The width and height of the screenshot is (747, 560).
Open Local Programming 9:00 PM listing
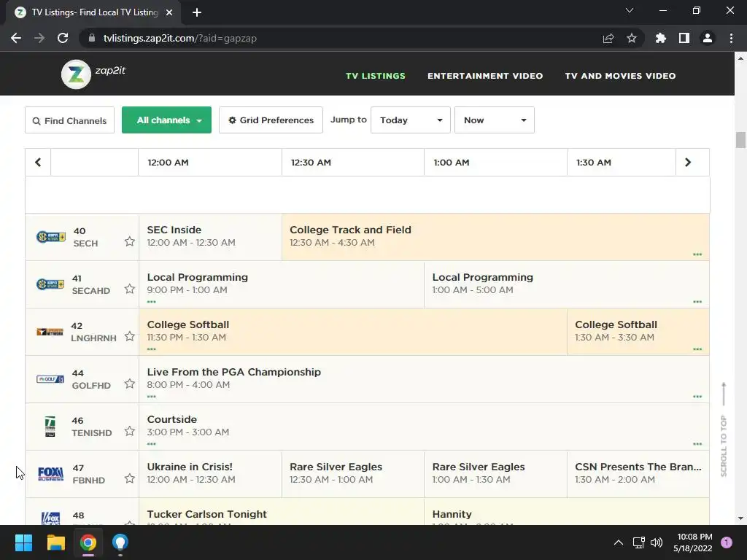pos(282,284)
